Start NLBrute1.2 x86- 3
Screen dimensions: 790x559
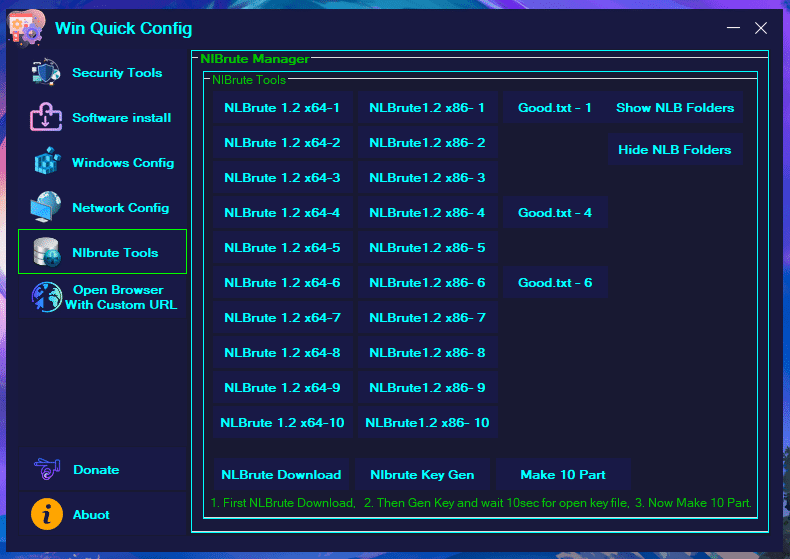[x=427, y=178]
